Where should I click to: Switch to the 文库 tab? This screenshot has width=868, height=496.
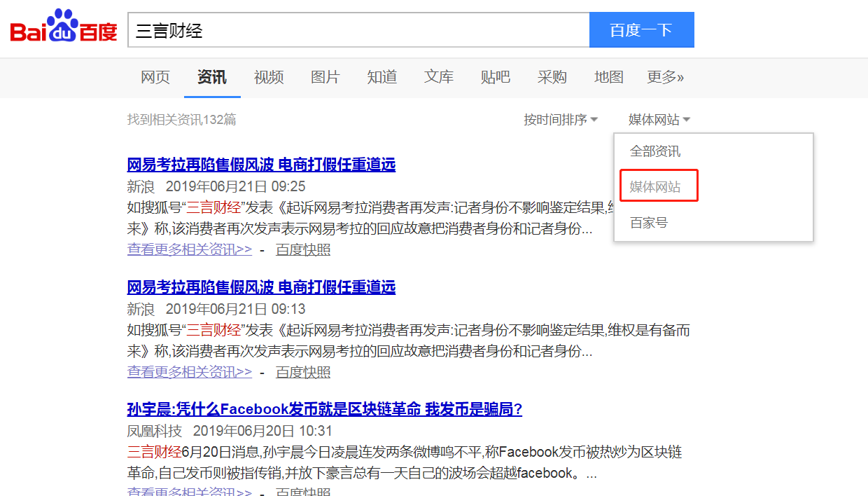(439, 77)
